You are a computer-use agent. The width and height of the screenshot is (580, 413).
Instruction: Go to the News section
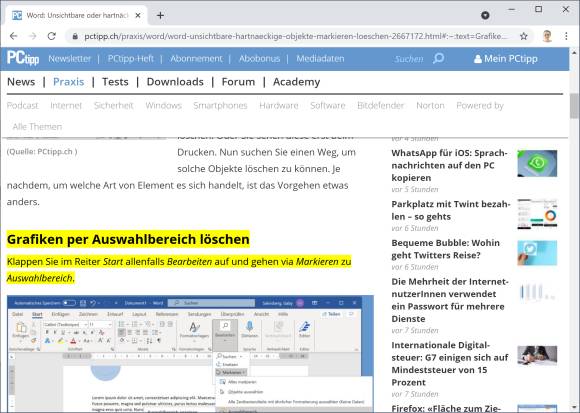21,82
